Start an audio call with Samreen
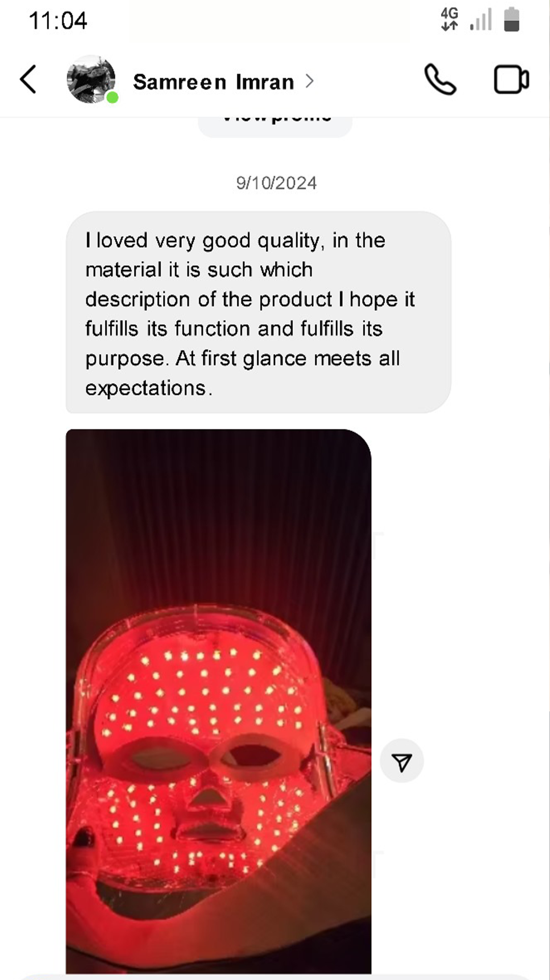550x980 pixels. [x=440, y=79]
